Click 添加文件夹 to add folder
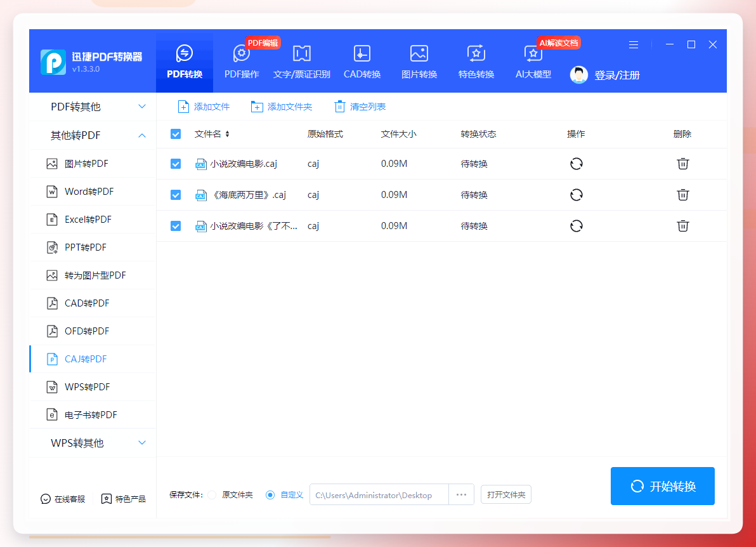Image resolution: width=756 pixels, height=547 pixels. click(x=282, y=107)
